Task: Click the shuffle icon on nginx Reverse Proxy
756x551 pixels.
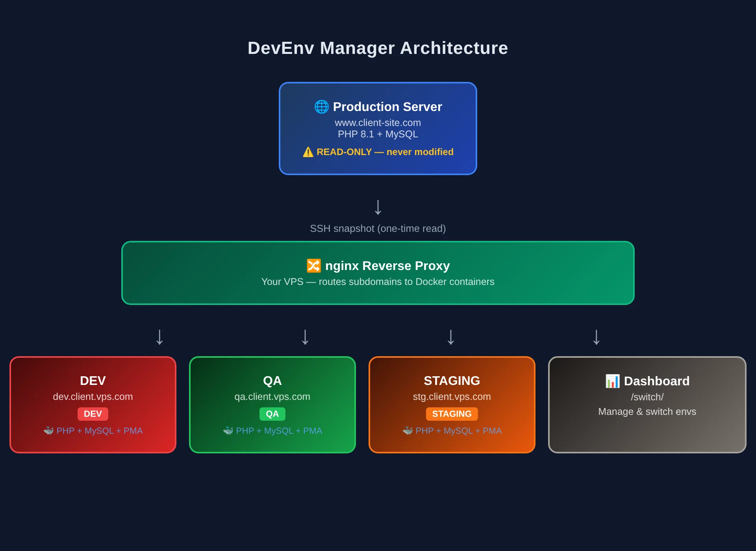Action: [x=314, y=266]
